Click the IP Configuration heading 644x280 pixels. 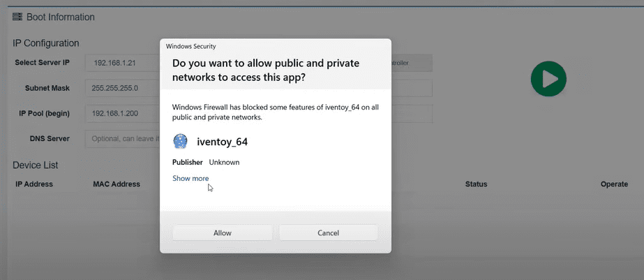point(45,43)
